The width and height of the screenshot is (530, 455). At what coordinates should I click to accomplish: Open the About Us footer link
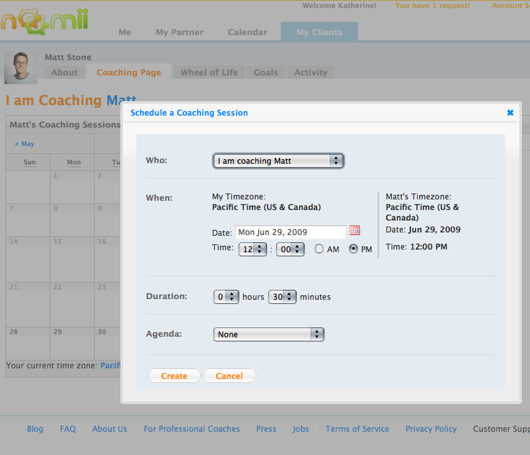click(x=110, y=429)
